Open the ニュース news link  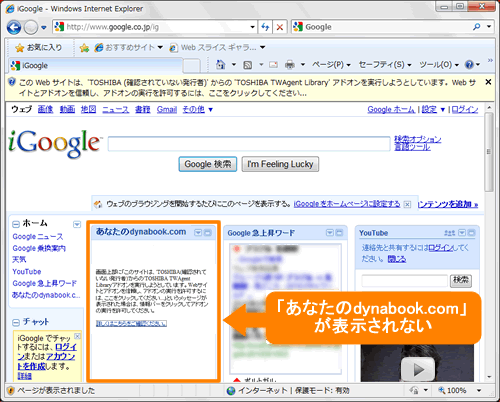click(115, 109)
